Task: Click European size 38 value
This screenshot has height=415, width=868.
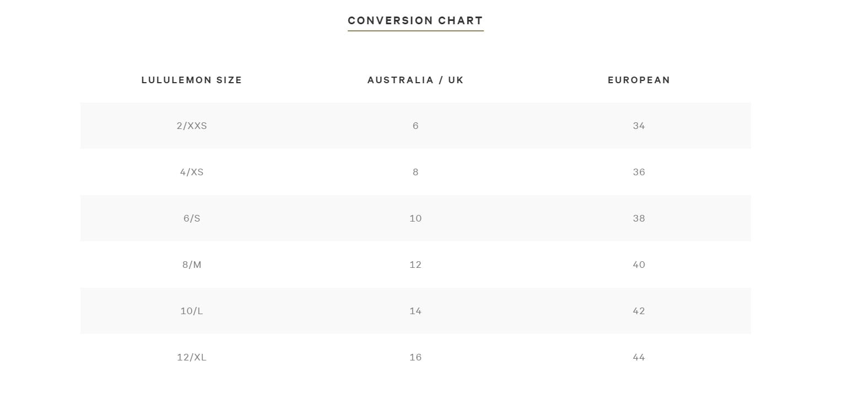Action: pos(639,218)
